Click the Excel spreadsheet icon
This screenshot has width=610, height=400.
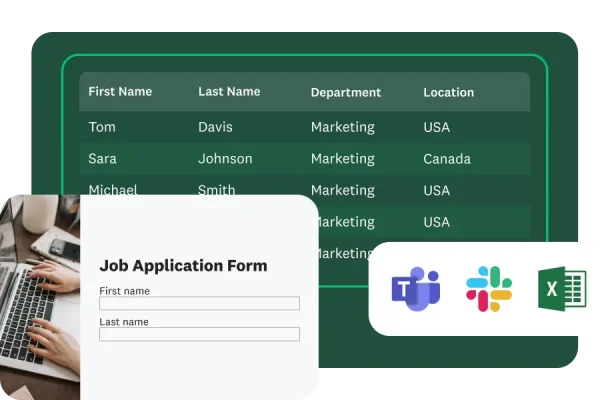tap(562, 289)
